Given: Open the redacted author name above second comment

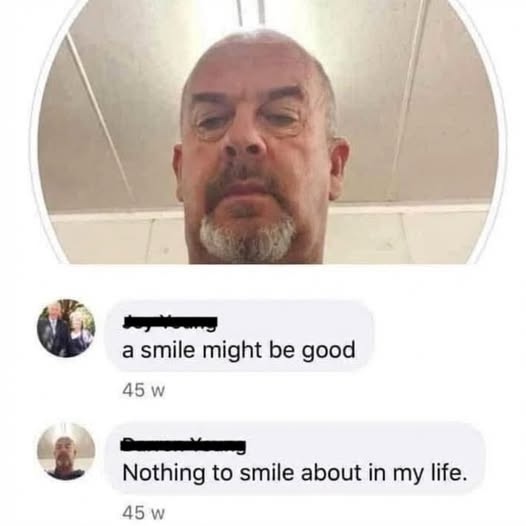Looking at the screenshot, I should coord(184,446).
